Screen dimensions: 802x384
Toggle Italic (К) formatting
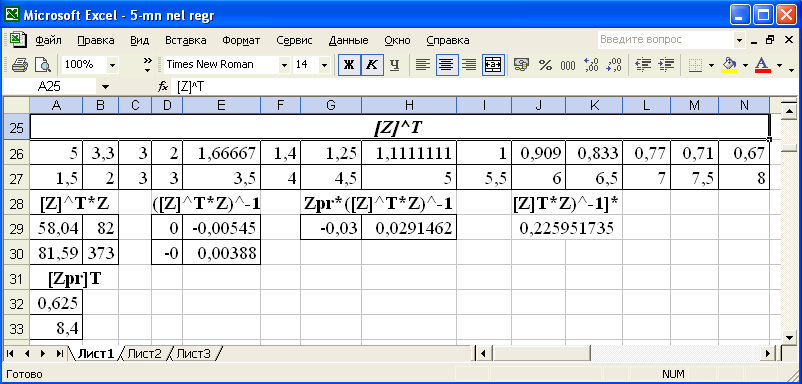click(x=372, y=65)
